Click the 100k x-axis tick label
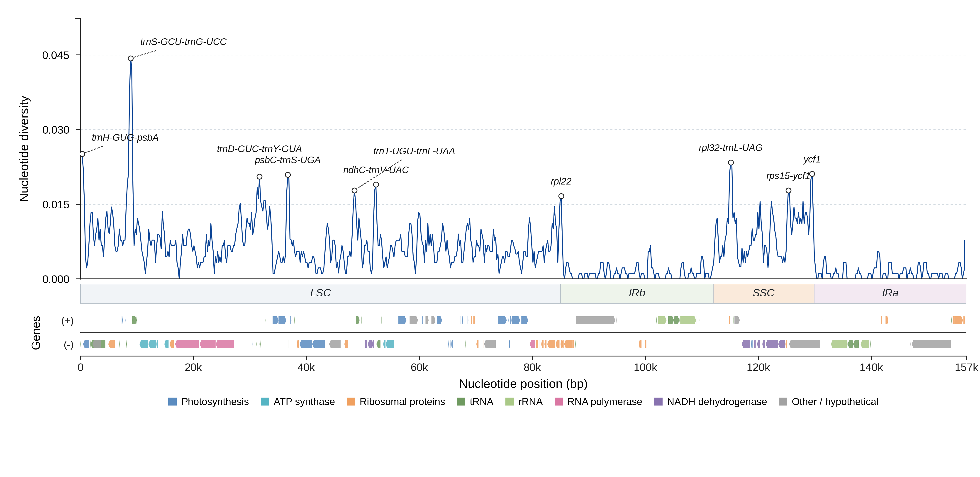This screenshot has width=980, height=477. pyautogui.click(x=646, y=368)
